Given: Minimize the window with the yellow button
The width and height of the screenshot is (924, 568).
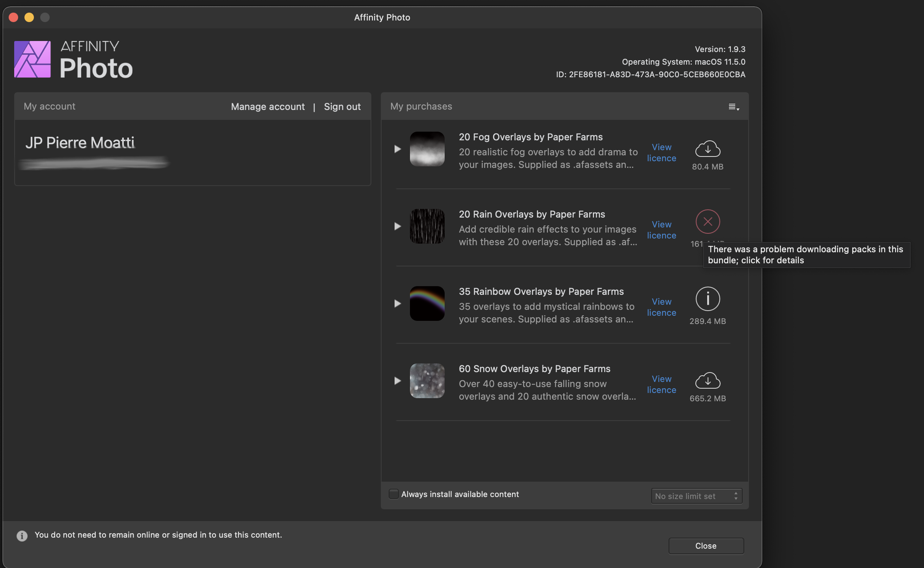Looking at the screenshot, I should click(29, 17).
